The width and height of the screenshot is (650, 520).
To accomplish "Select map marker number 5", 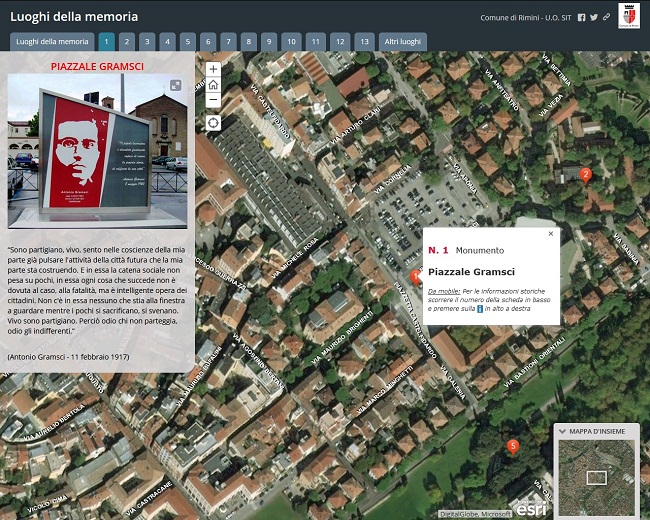I will coord(513,446).
